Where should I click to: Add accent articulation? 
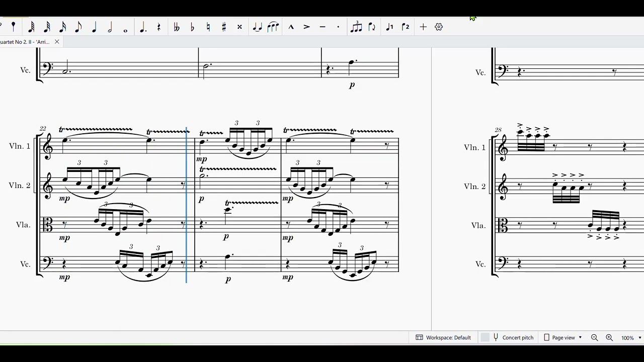306,27
